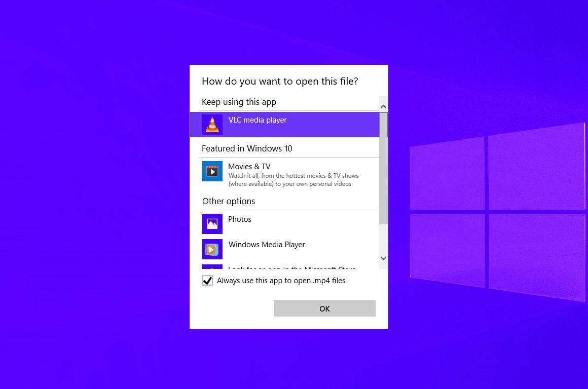This screenshot has width=588, height=389.
Task: Click the VLC traffic cone icon
Action: click(212, 125)
